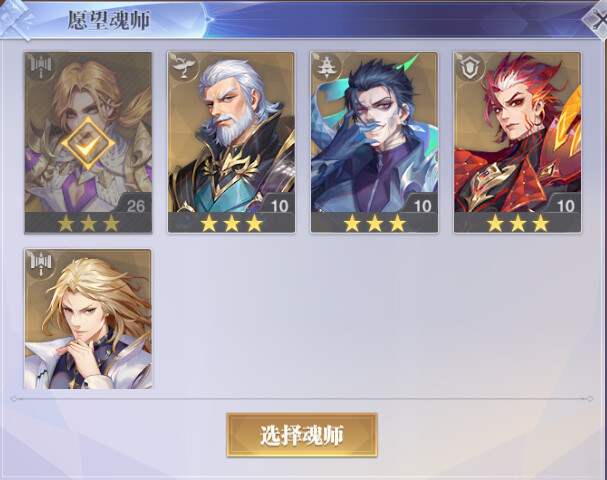
Task: Click level 10 badge on white-bearded card
Action: click(x=279, y=205)
